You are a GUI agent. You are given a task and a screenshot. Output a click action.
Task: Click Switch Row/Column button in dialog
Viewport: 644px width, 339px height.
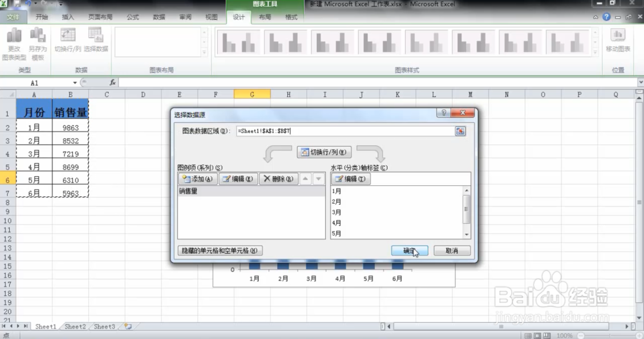[324, 152]
